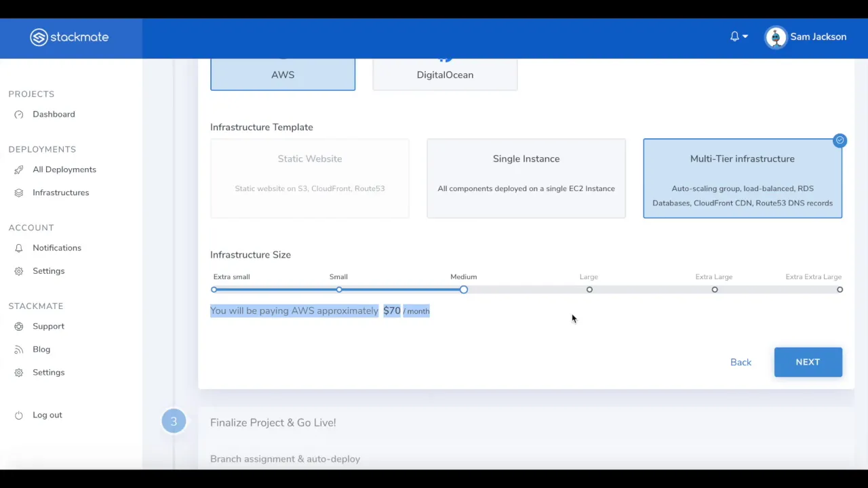This screenshot has width=868, height=488.
Task: Click the Dashboard gauge icon
Action: coord(19,115)
